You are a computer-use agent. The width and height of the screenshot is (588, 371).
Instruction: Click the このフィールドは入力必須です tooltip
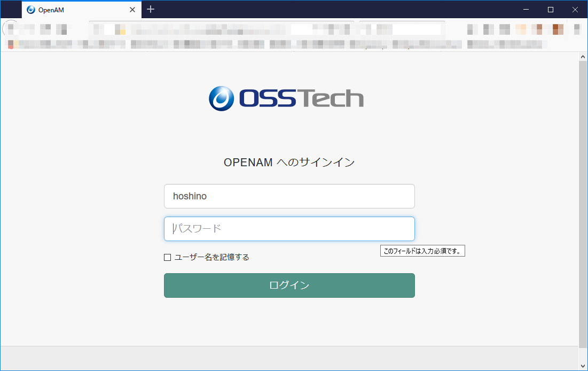coord(422,251)
